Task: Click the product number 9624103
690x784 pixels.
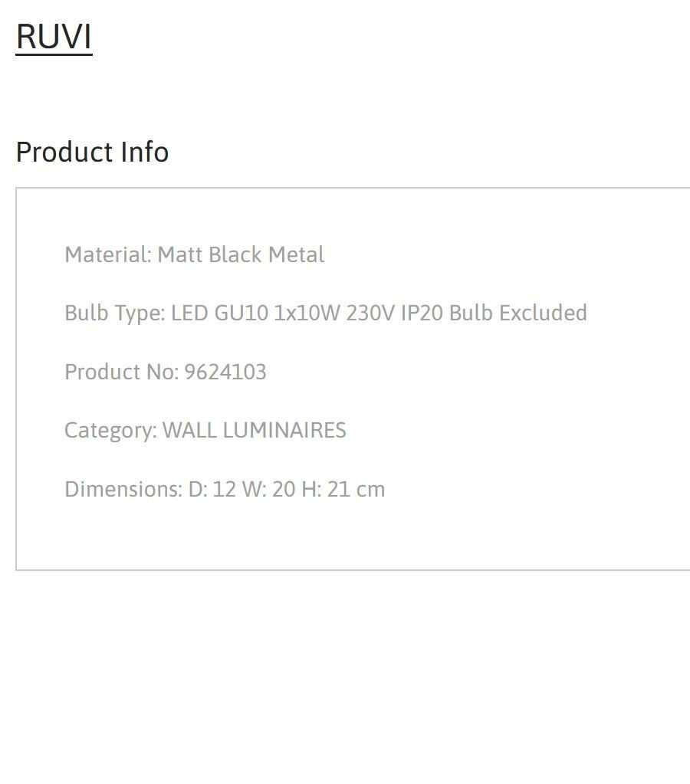Action: click(225, 372)
